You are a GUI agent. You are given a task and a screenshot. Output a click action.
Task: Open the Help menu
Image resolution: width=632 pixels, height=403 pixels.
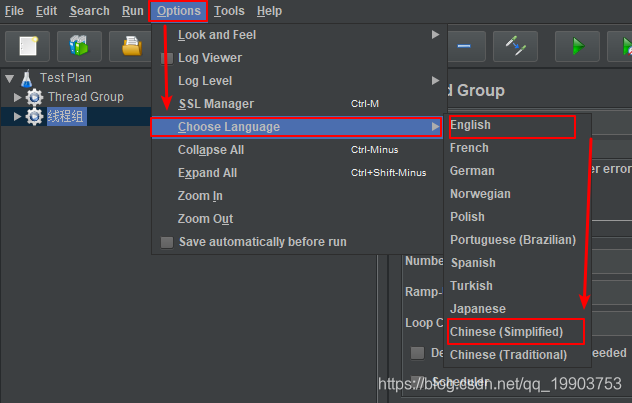(269, 11)
